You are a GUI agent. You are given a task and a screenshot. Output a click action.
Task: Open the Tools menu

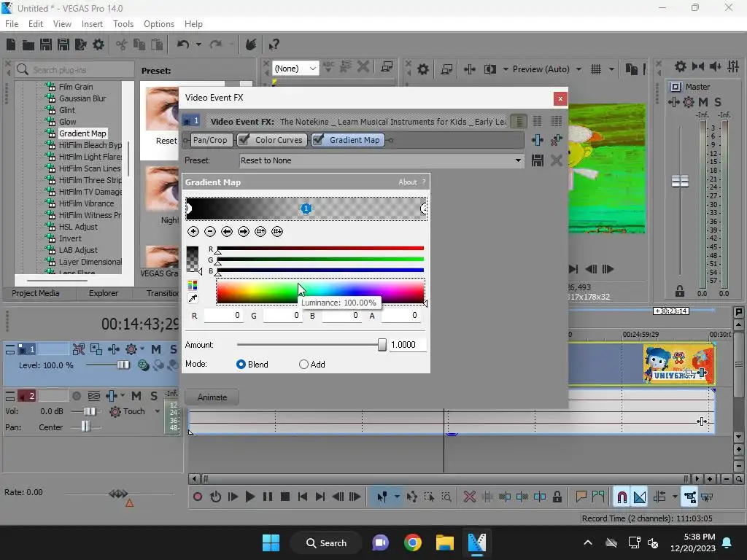click(123, 24)
